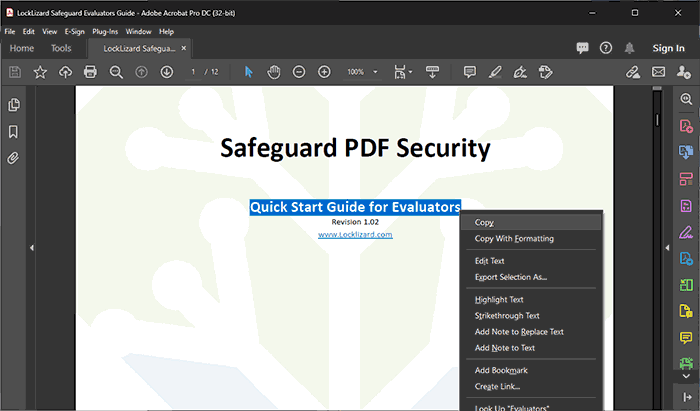Screen dimensions: 700x411
Task: Open notifications bell icon
Action: click(629, 48)
